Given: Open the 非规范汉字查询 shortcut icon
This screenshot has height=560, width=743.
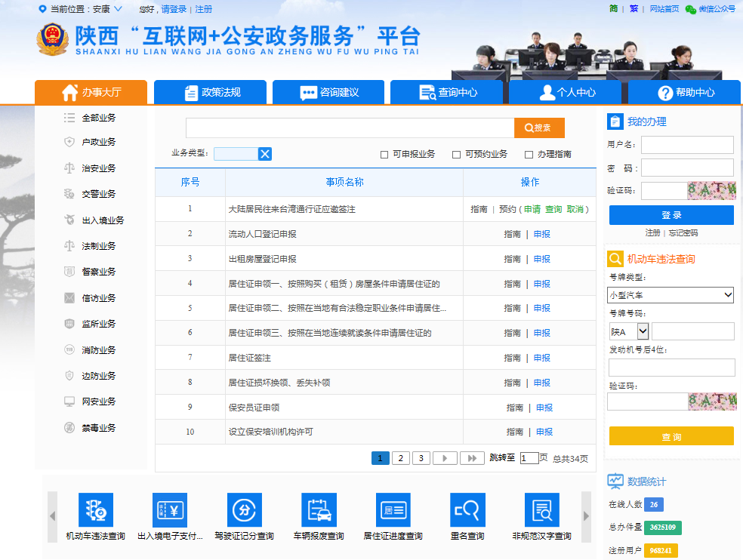Looking at the screenshot, I should tap(542, 509).
